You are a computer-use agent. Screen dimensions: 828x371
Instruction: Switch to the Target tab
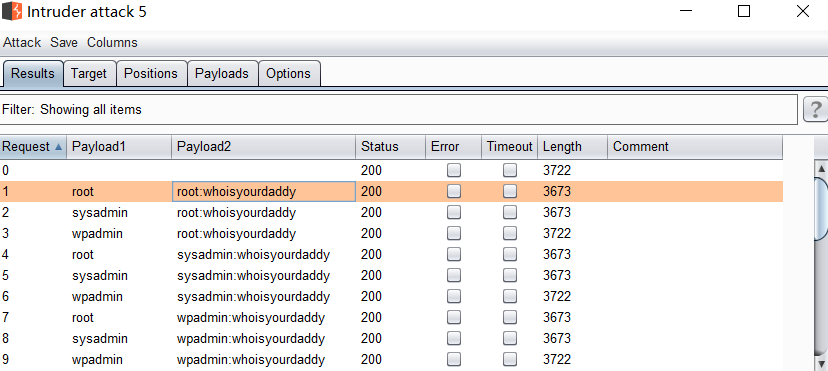tap(89, 73)
